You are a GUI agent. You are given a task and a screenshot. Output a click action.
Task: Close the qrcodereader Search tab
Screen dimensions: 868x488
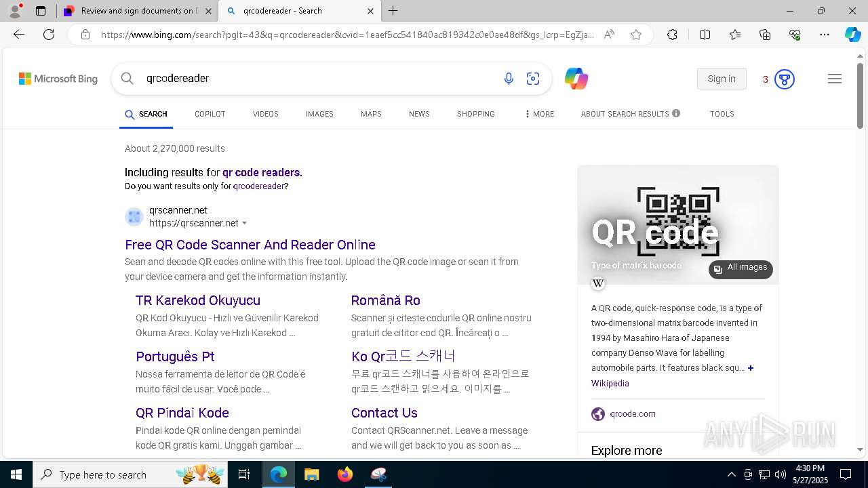370,11
